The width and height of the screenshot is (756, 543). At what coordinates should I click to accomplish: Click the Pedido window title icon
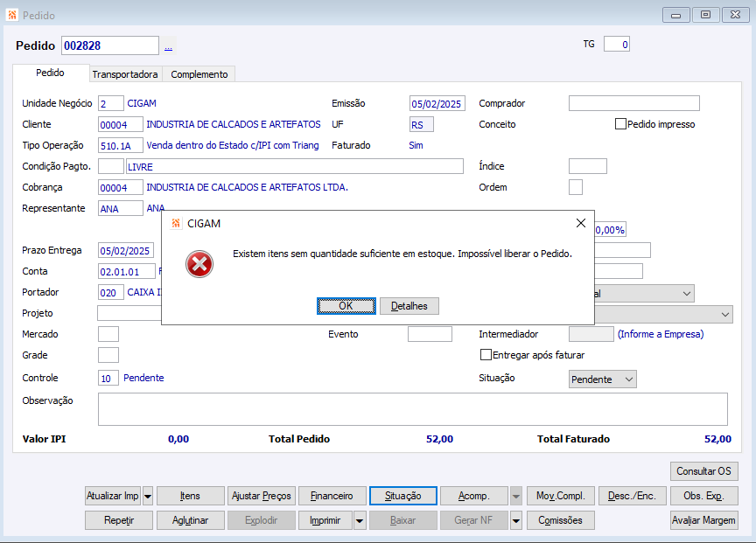[x=12, y=15]
